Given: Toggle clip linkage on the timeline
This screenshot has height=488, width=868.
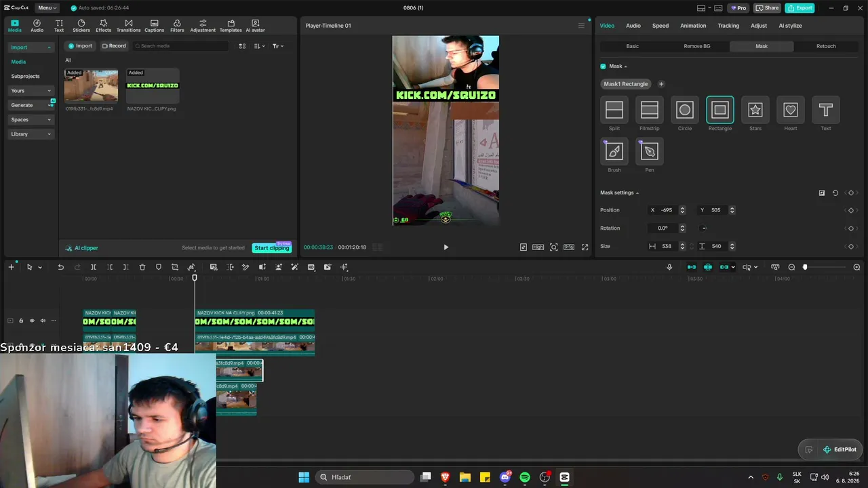Looking at the screenshot, I should click(x=724, y=267).
